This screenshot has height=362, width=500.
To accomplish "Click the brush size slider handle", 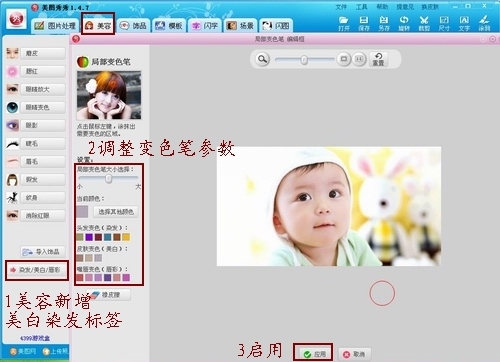I will coord(108,179).
